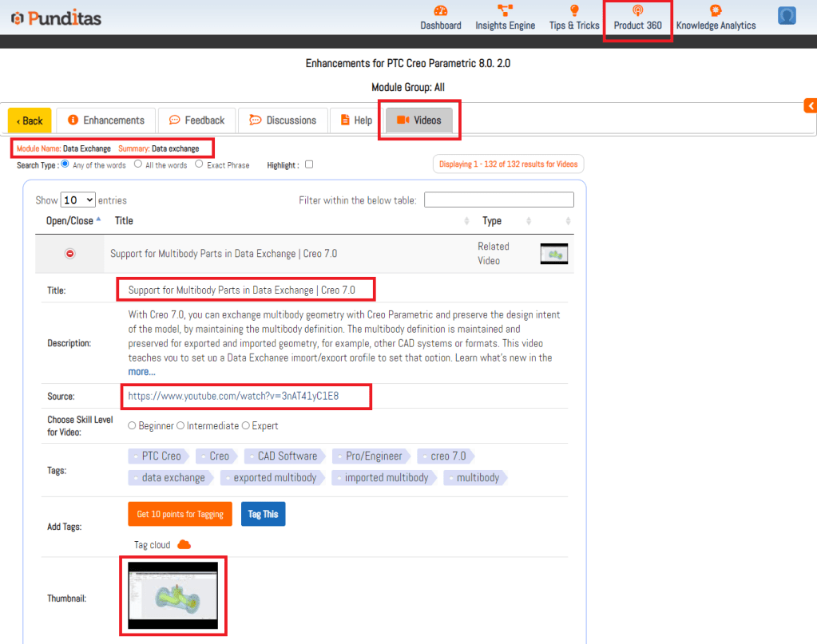Screen dimensions: 817x644
Task: Click the orange Tag cloud icon
Action: point(184,544)
